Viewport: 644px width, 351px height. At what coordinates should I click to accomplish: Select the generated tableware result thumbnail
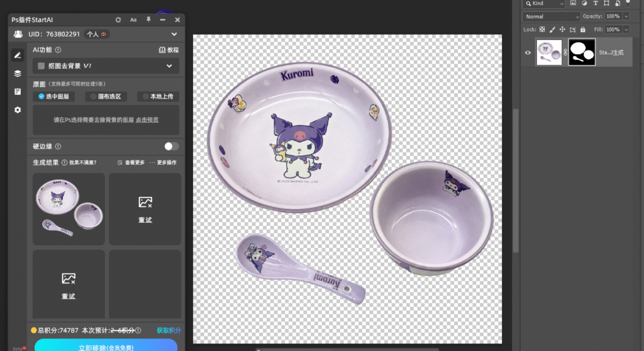pyautogui.click(x=69, y=209)
